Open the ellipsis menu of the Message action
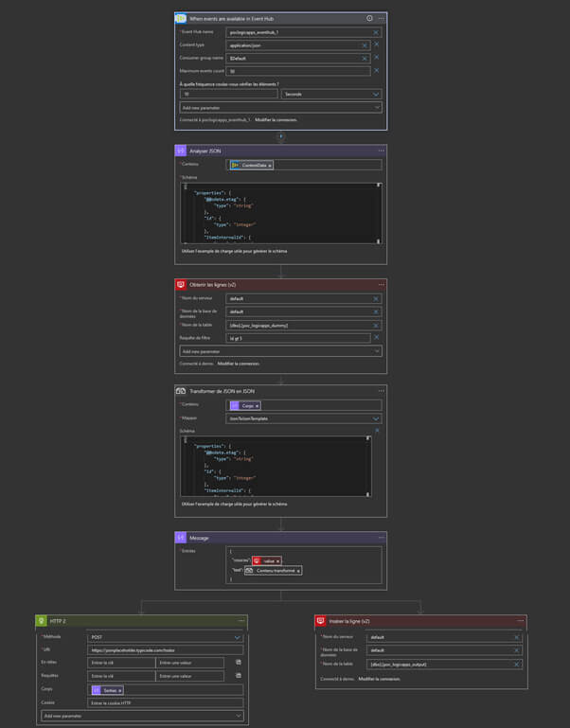This screenshot has height=728, width=570. pos(381,538)
